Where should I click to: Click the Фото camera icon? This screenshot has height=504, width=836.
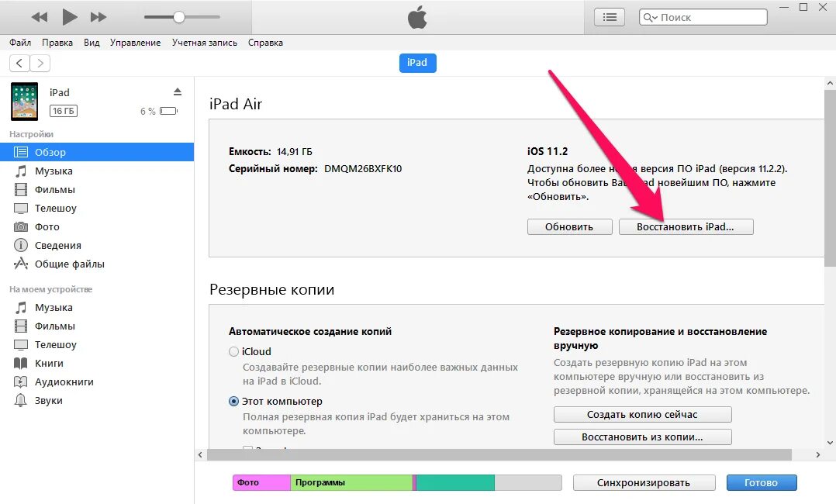click(x=21, y=226)
